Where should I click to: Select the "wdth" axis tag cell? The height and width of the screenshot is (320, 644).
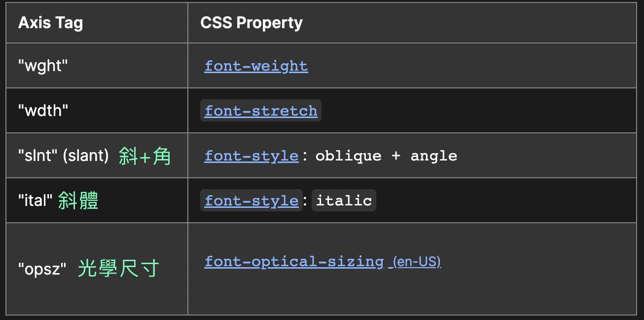(97, 111)
